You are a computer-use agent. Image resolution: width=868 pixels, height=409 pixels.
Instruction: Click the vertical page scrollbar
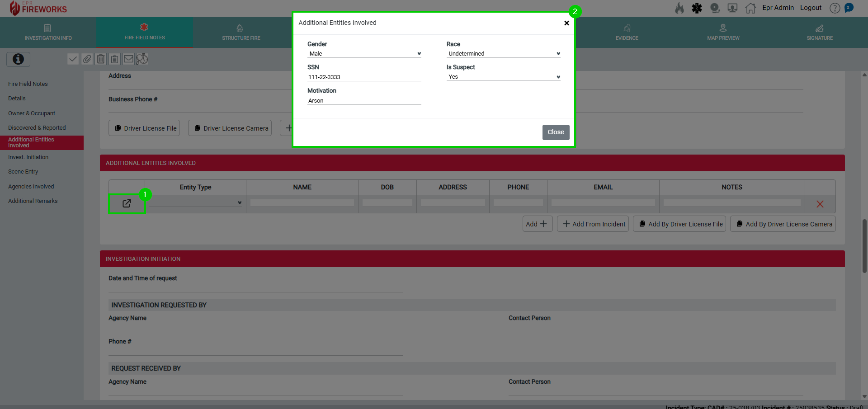click(x=864, y=246)
